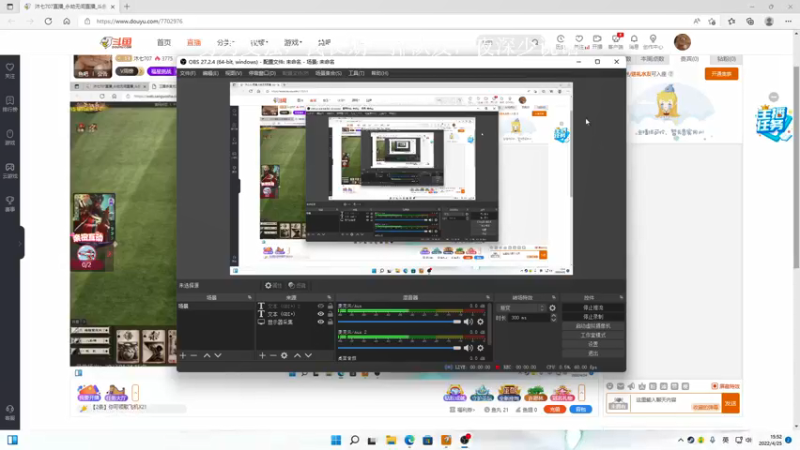Open source properties gear in the sources toolbar
The width and height of the screenshot is (800, 450).
284,355
